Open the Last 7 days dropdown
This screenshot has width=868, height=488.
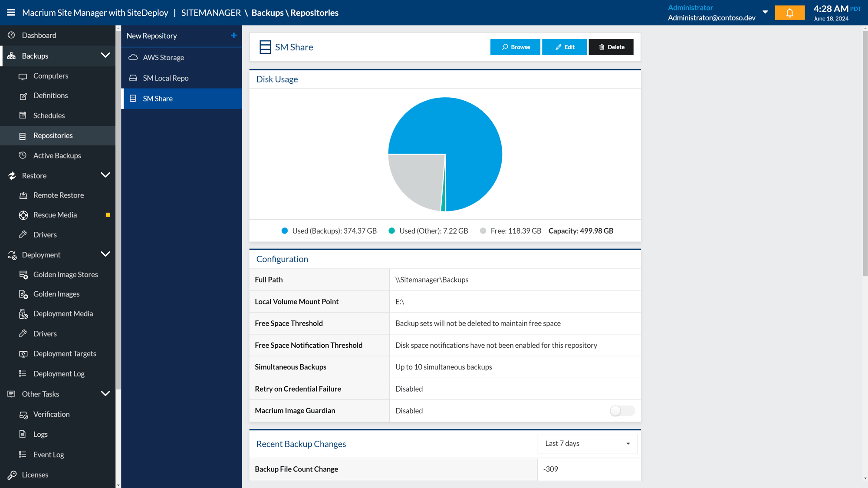click(587, 444)
